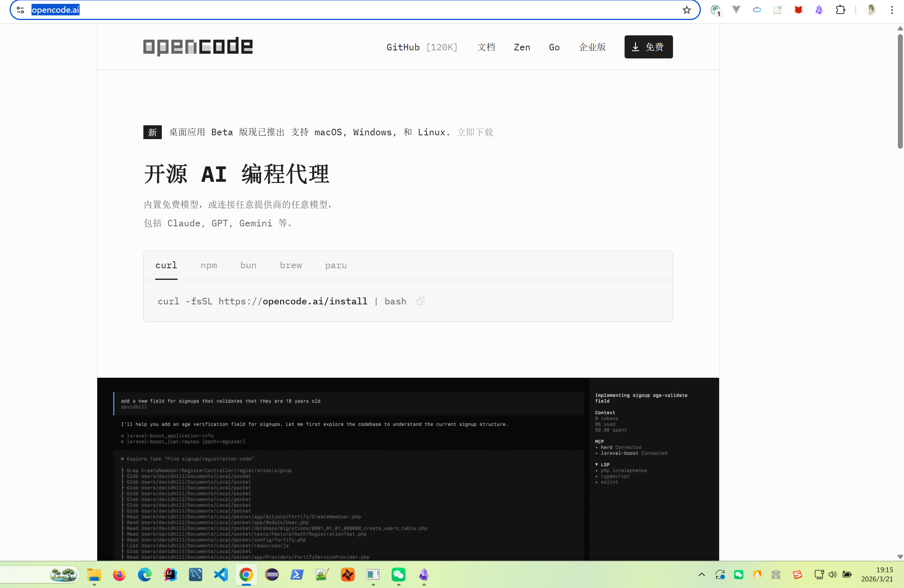Click the 立即下载 link
The height and width of the screenshot is (588, 904).
475,132
